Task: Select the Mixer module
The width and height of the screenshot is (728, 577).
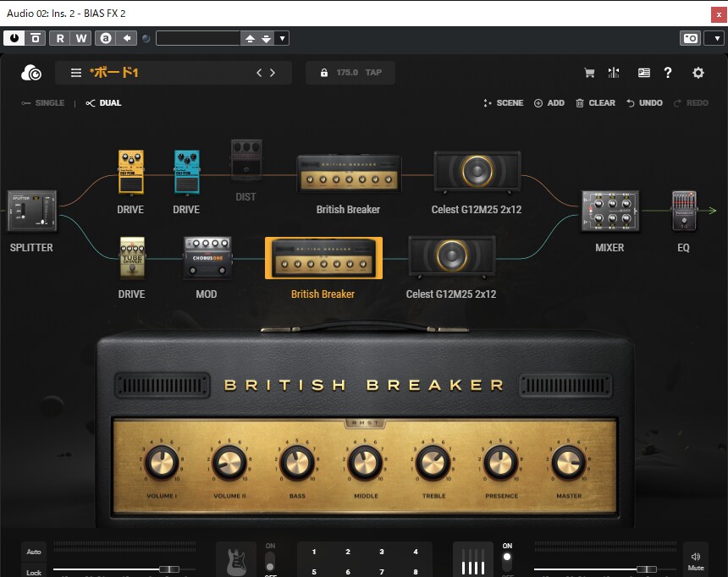Action: (610, 211)
